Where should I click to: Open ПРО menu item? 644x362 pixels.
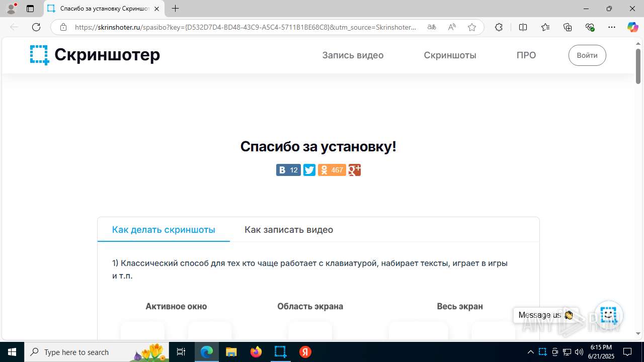(x=526, y=55)
